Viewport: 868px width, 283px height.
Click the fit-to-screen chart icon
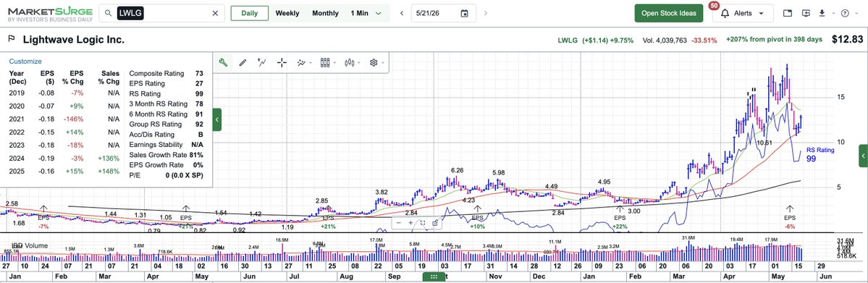422,223
